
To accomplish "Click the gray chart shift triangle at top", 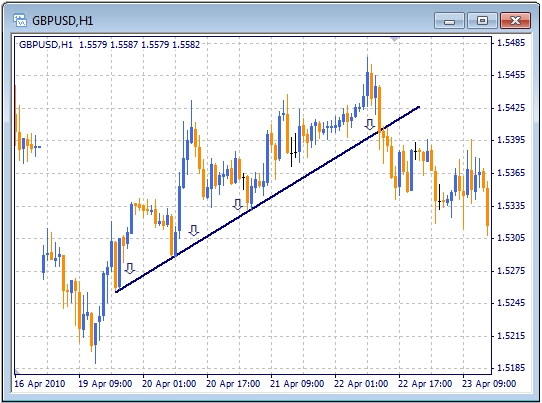I will point(394,39).
